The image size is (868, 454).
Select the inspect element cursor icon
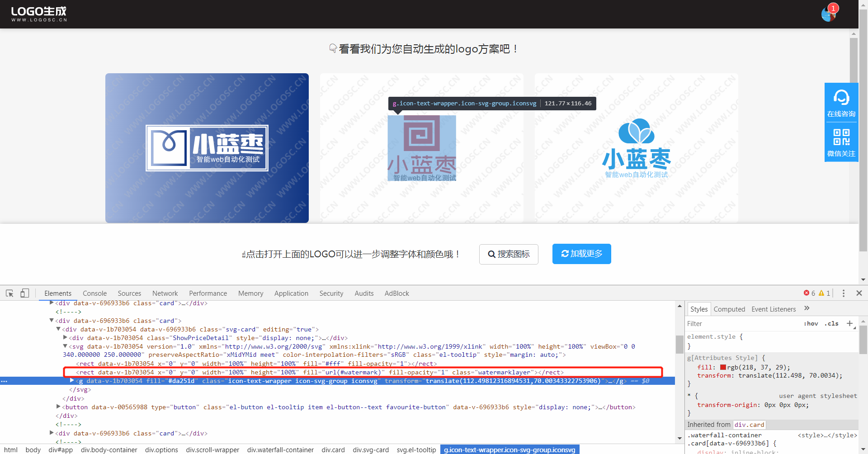(x=9, y=293)
